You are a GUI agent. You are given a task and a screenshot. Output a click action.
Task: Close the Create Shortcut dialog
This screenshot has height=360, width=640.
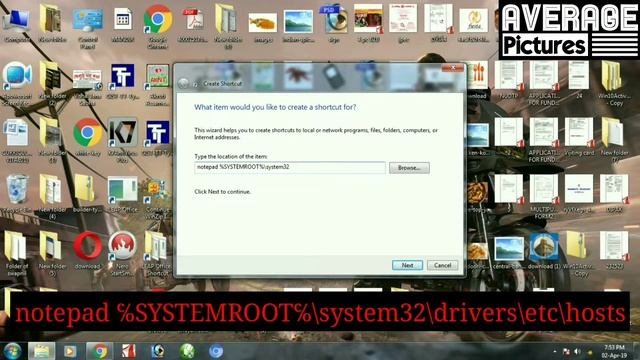[x=453, y=68]
